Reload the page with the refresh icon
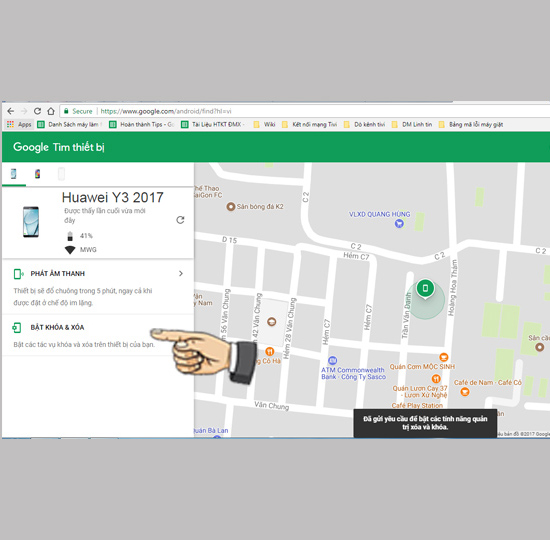 37,111
